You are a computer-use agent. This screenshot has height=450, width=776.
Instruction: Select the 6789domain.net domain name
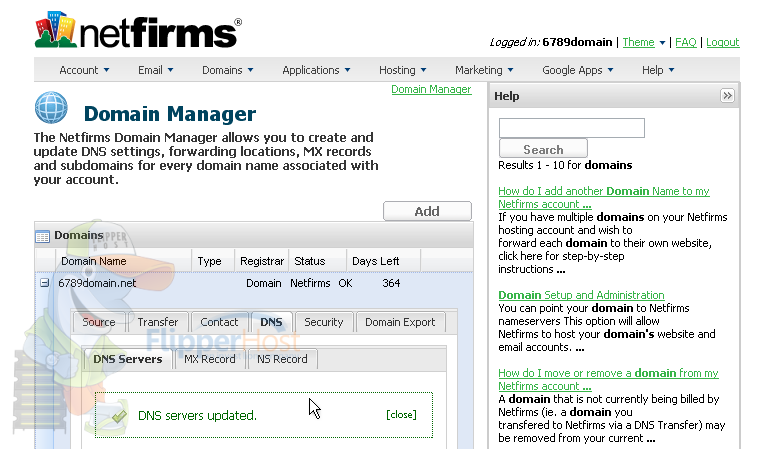[x=97, y=283]
